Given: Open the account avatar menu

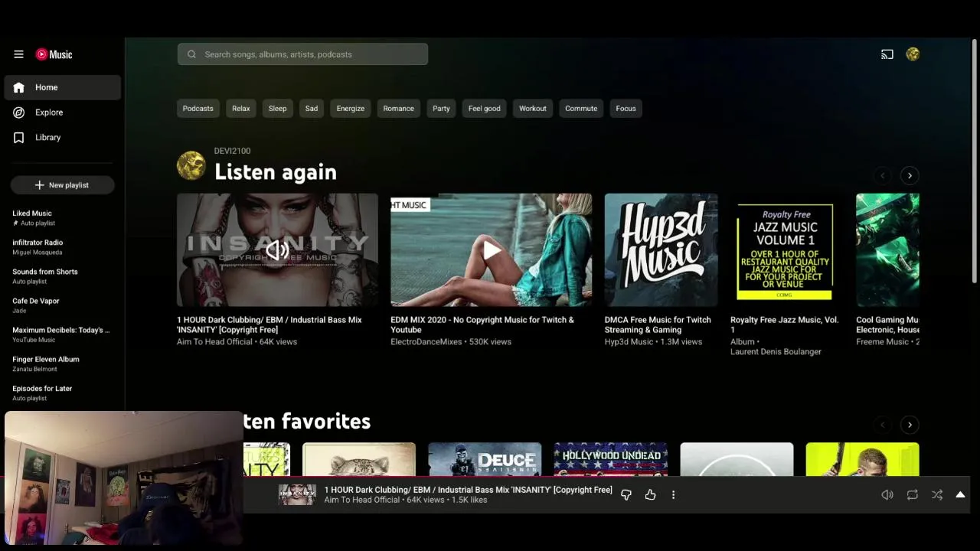Looking at the screenshot, I should tap(913, 54).
